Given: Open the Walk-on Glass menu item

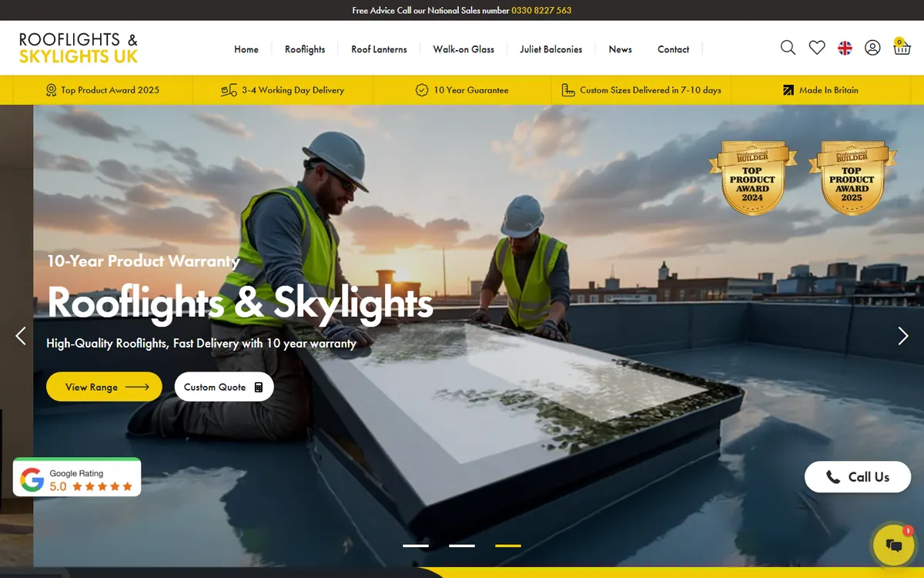Looking at the screenshot, I should (x=464, y=49).
